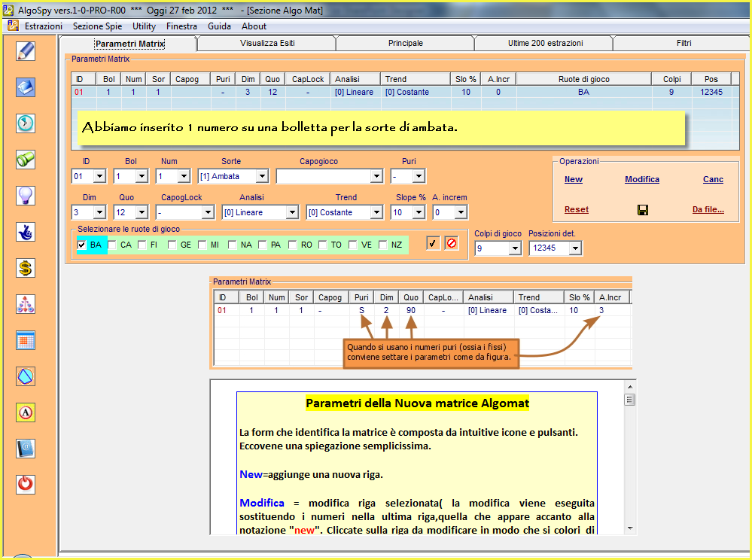Click the green flashlight sidebar icon
The width and height of the screenshot is (752, 560).
point(26,159)
